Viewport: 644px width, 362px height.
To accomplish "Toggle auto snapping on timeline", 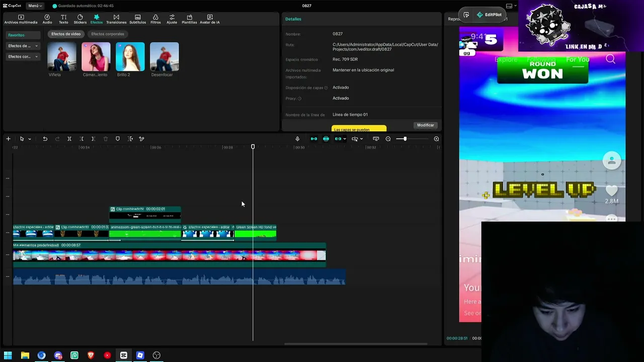I will point(326,139).
